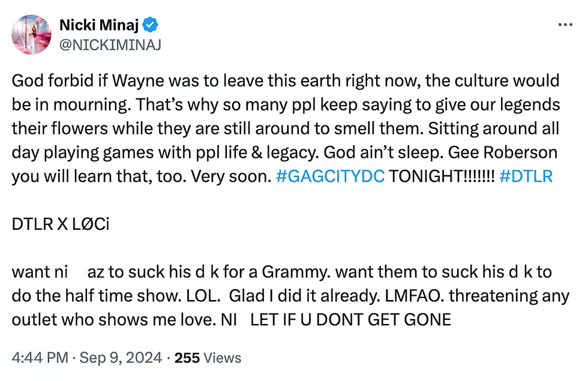Click the Nicki Minaj display name

coord(100,25)
